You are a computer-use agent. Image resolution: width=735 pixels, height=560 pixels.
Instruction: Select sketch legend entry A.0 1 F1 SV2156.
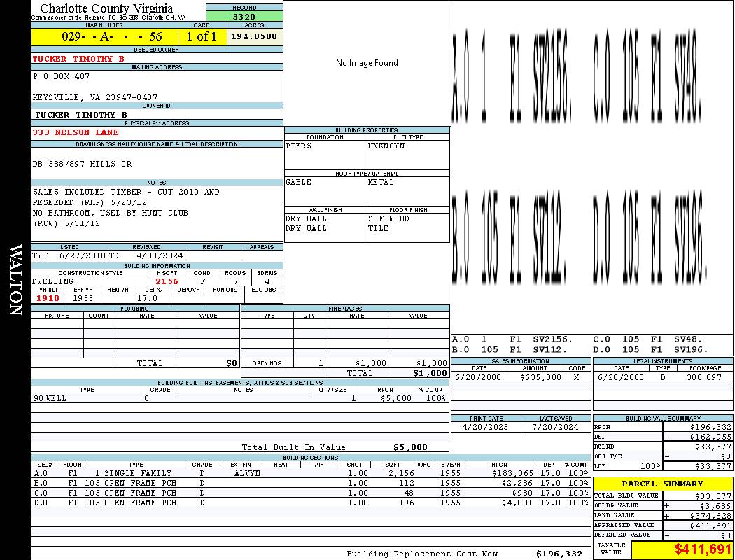512,339
